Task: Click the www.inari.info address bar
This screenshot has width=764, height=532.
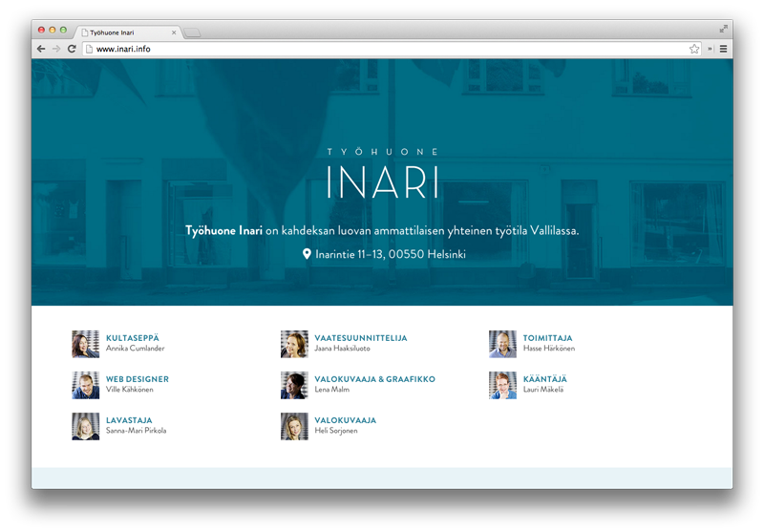Action: (x=382, y=49)
